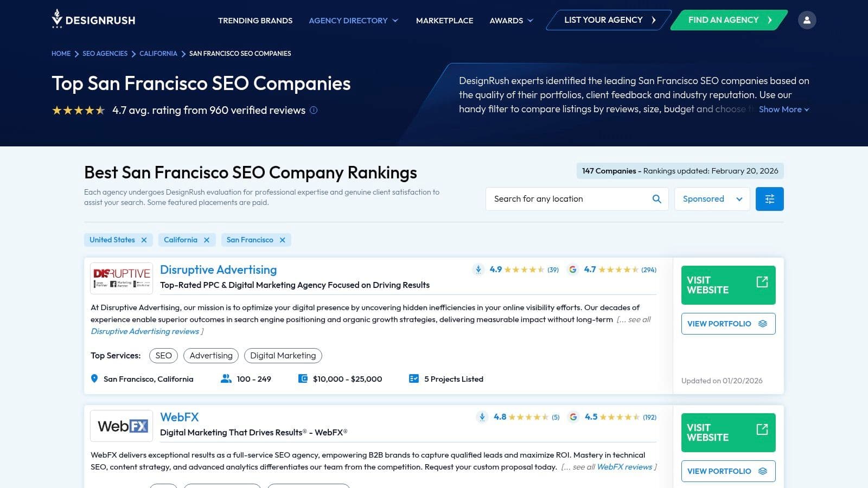Viewport: 868px width, 488px height.
Task: Remove the United States filter tag
Action: point(144,240)
